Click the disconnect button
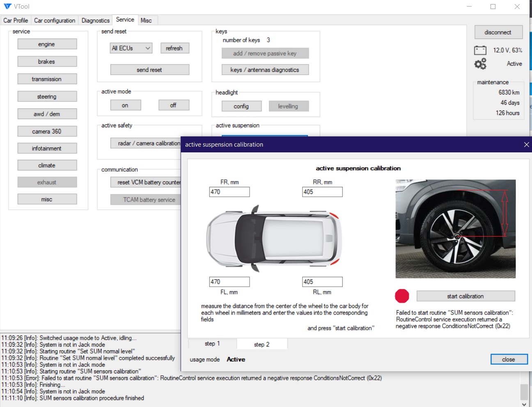The width and height of the screenshot is (532, 407). 498,32
